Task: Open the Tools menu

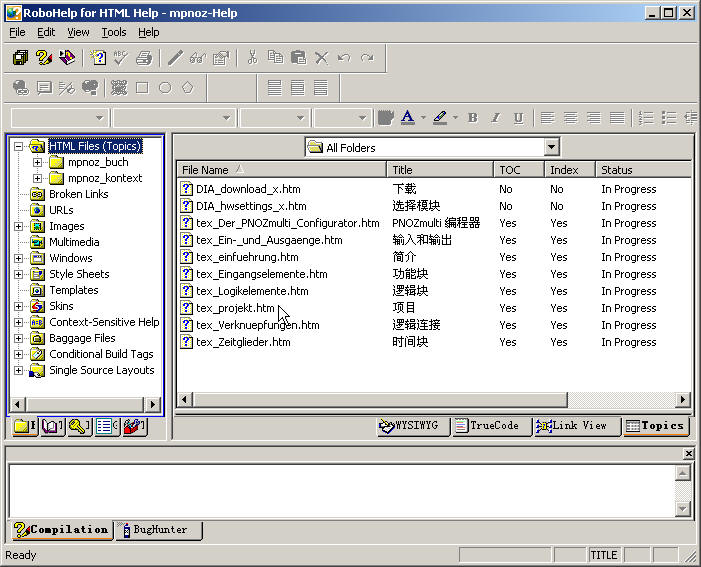Action: click(x=114, y=32)
